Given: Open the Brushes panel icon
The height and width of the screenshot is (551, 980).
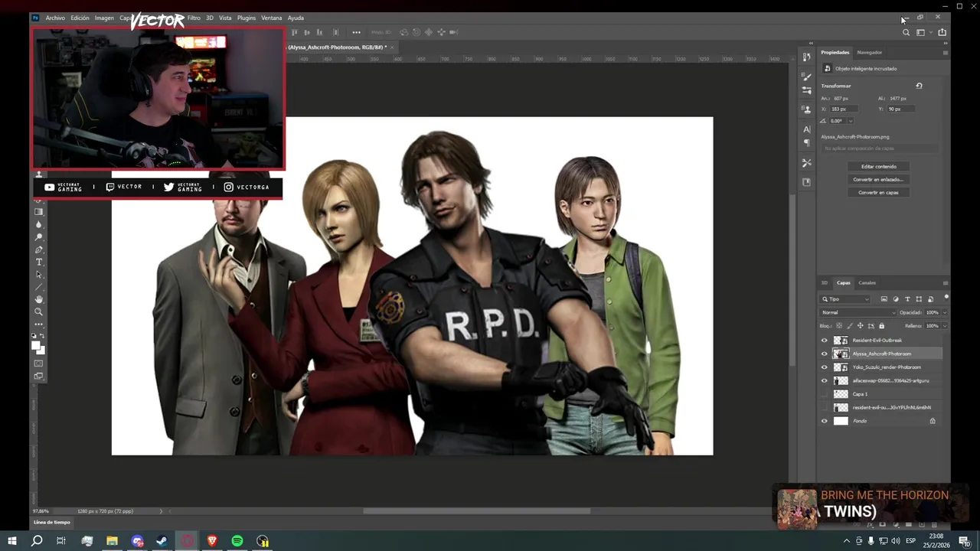Looking at the screenshot, I should click(x=806, y=77).
